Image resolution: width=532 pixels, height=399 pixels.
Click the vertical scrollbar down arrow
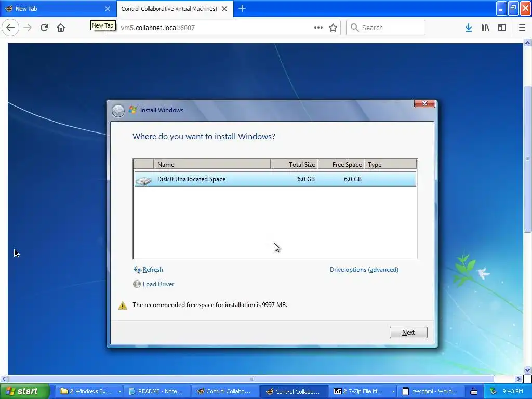[x=528, y=370]
